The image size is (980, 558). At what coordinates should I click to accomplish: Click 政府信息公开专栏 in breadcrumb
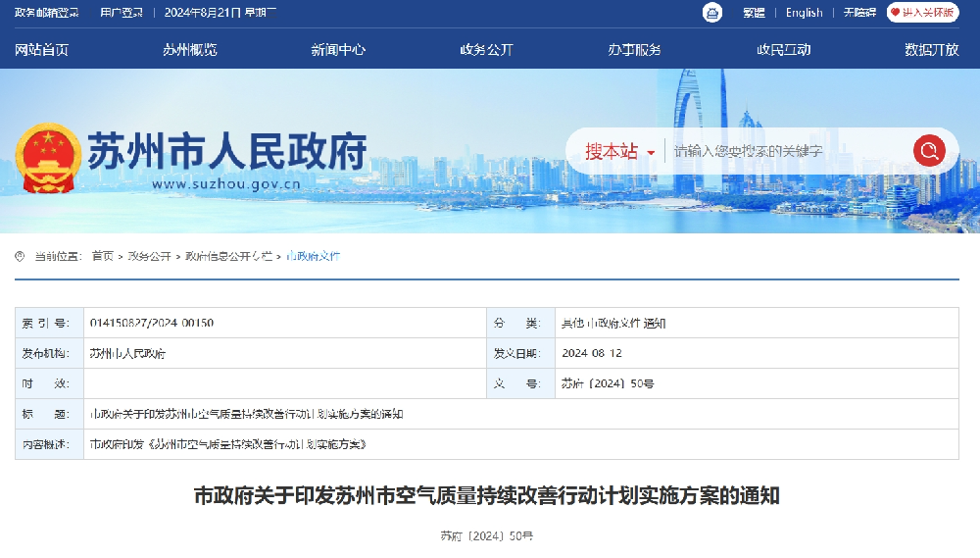229,256
